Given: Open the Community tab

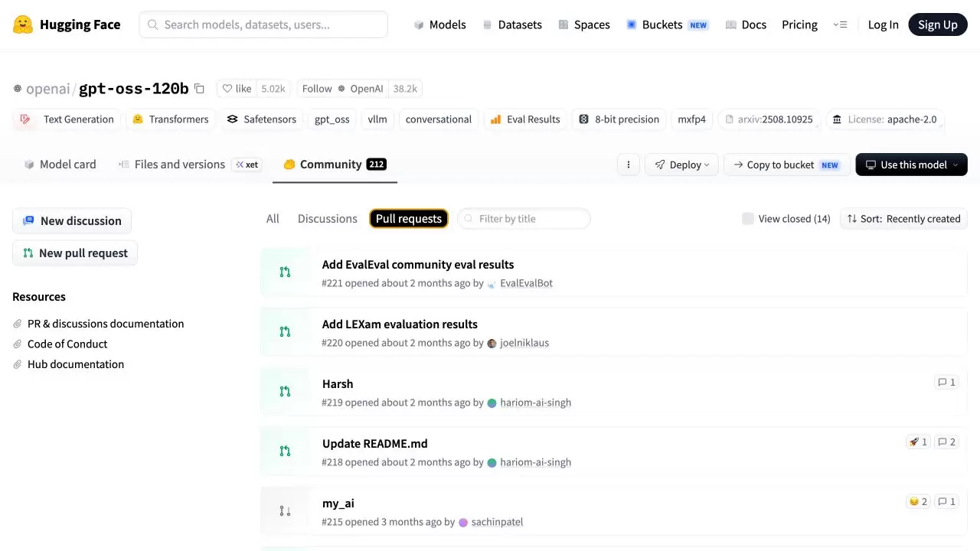Looking at the screenshot, I should pyautogui.click(x=335, y=165).
